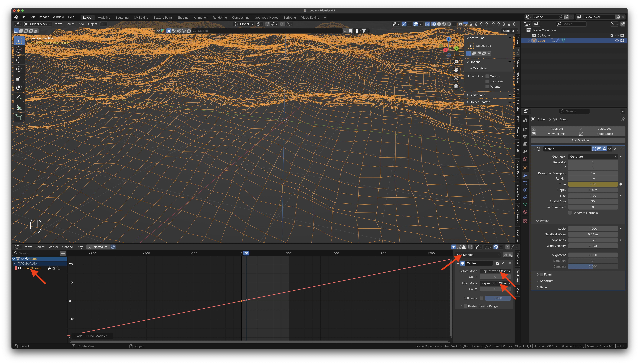The width and height of the screenshot is (639, 364).
Task: Open the Object Mode dropdown
Action: pos(38,24)
